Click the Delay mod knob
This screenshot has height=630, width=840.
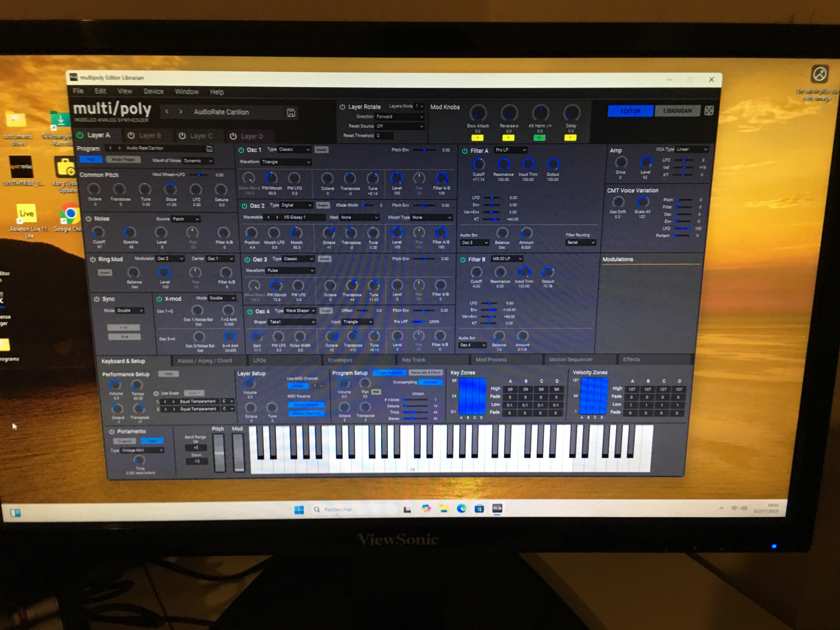[571, 113]
